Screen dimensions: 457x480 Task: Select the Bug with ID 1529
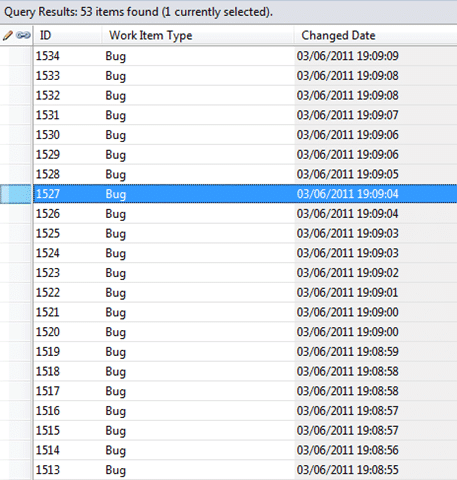click(245, 154)
